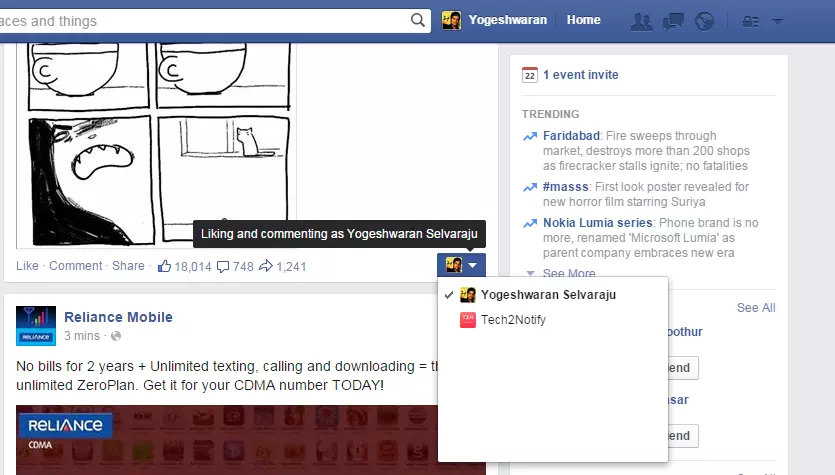Comment on the comic post

[x=76, y=266]
